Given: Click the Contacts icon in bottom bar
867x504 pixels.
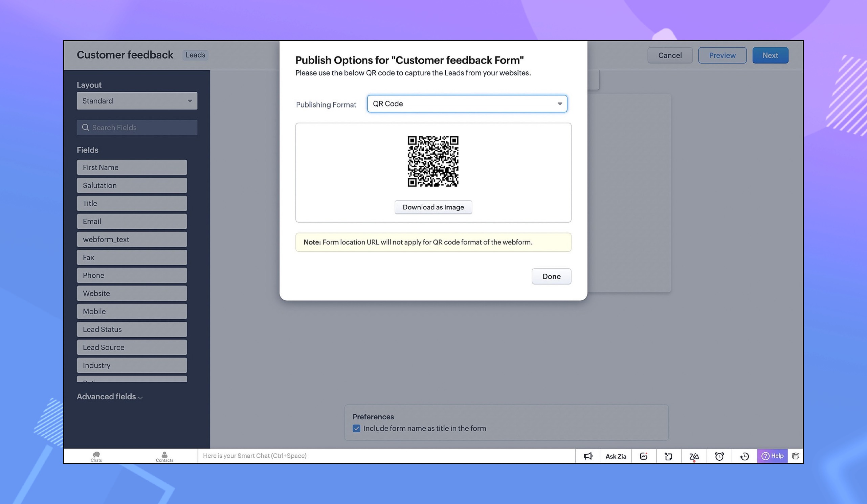Looking at the screenshot, I should [x=164, y=456].
